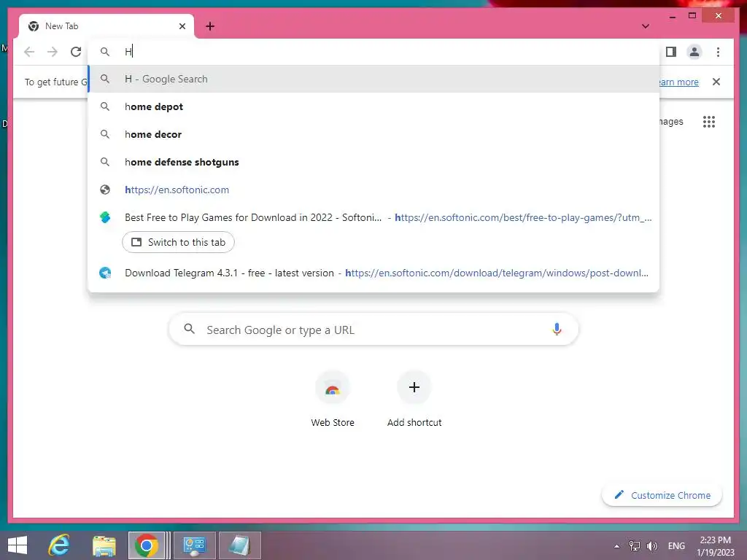
Task: Close the New Tab tab
Action: coord(182,26)
